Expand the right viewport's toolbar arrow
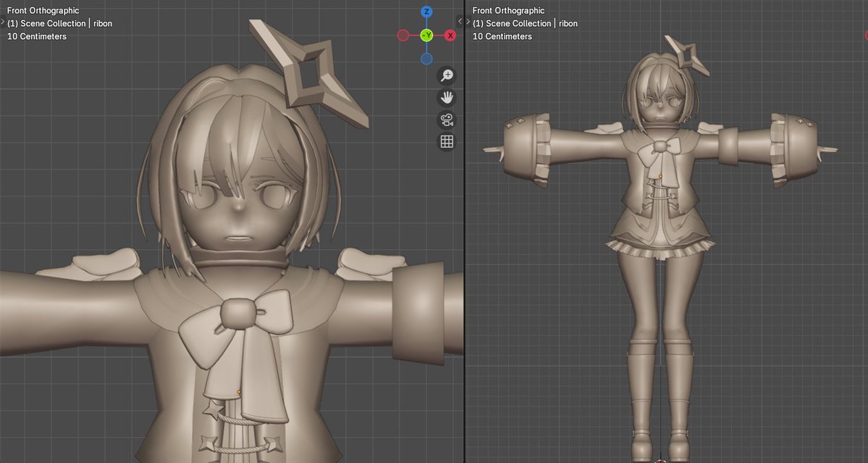 point(468,22)
